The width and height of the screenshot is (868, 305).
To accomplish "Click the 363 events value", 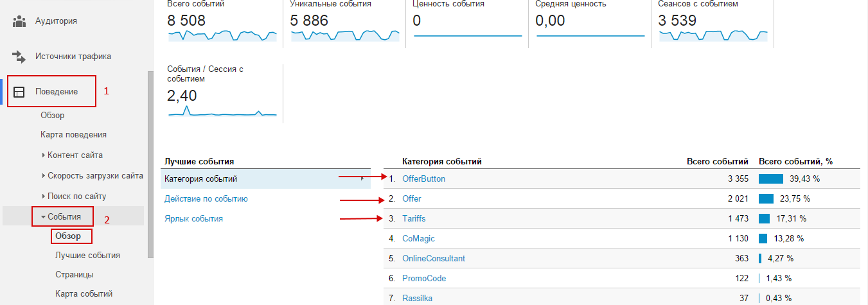I will [741, 259].
